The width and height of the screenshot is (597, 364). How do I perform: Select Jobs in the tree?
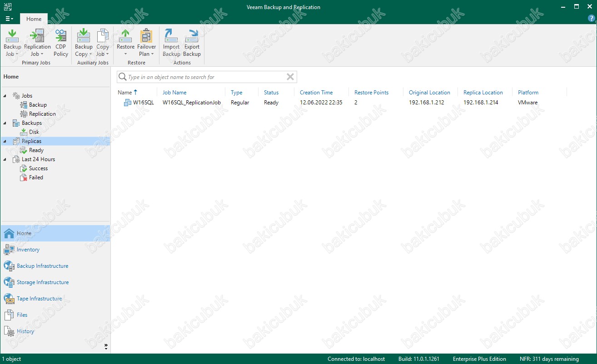pos(27,96)
